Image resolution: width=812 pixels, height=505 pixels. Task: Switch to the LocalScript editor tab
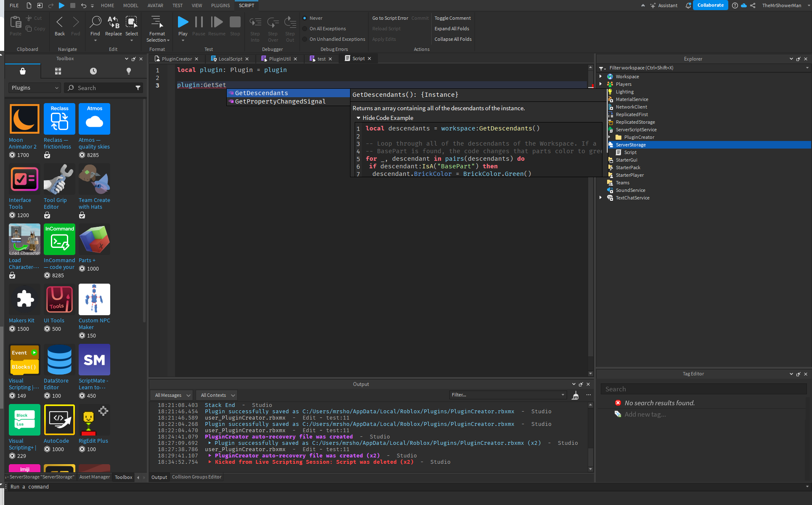click(230, 59)
